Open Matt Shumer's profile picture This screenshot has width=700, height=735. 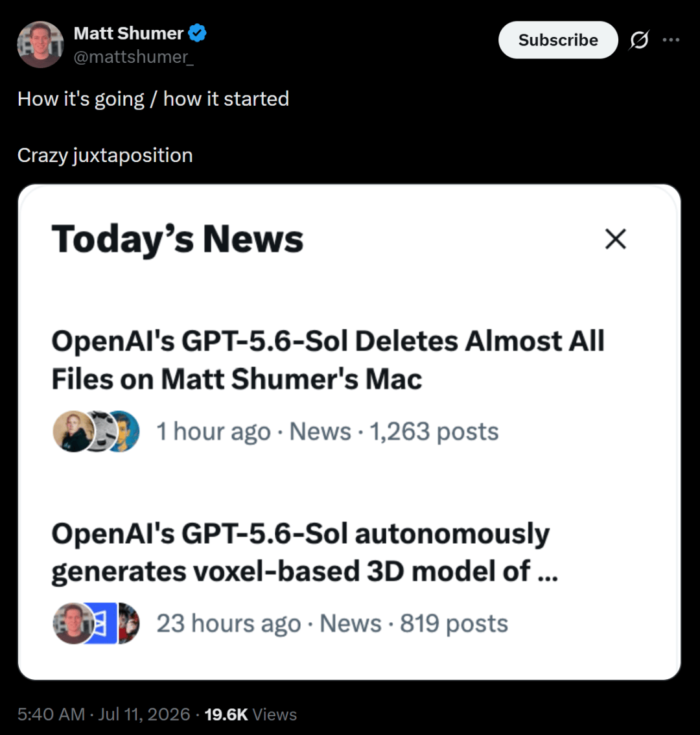click(x=40, y=45)
